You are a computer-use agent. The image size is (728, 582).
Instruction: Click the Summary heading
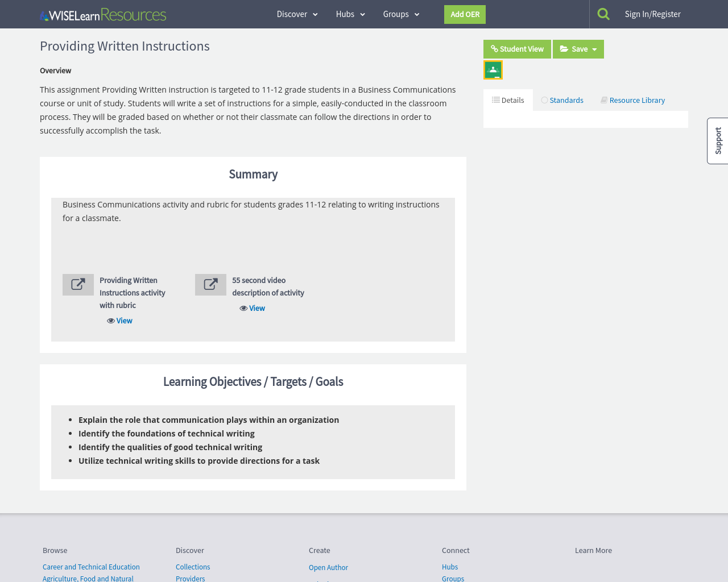click(253, 174)
